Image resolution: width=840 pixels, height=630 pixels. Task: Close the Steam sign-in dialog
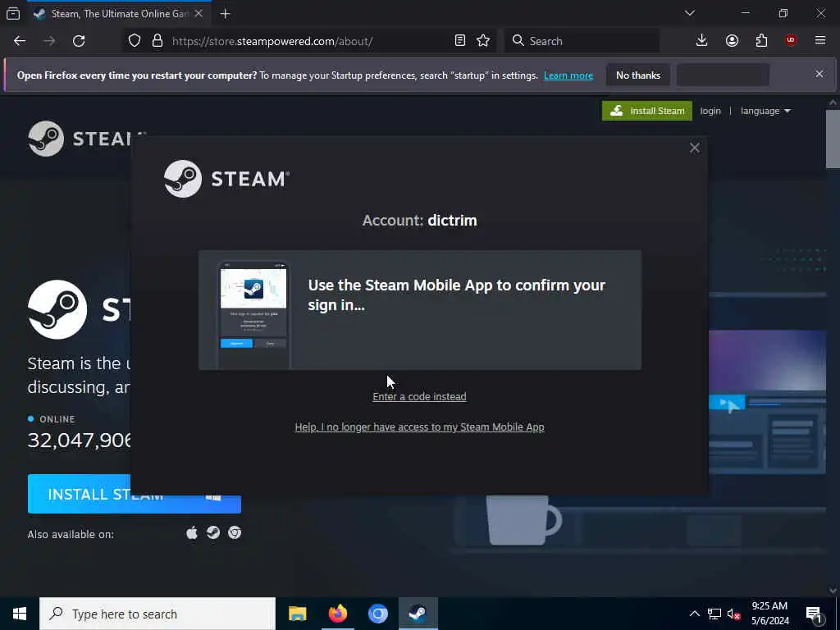pos(694,148)
